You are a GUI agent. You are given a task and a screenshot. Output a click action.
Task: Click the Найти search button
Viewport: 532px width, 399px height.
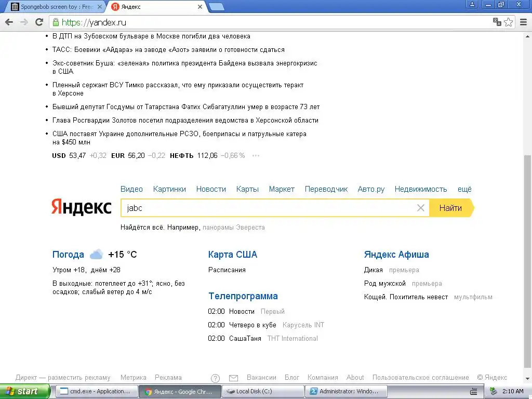[x=450, y=208]
